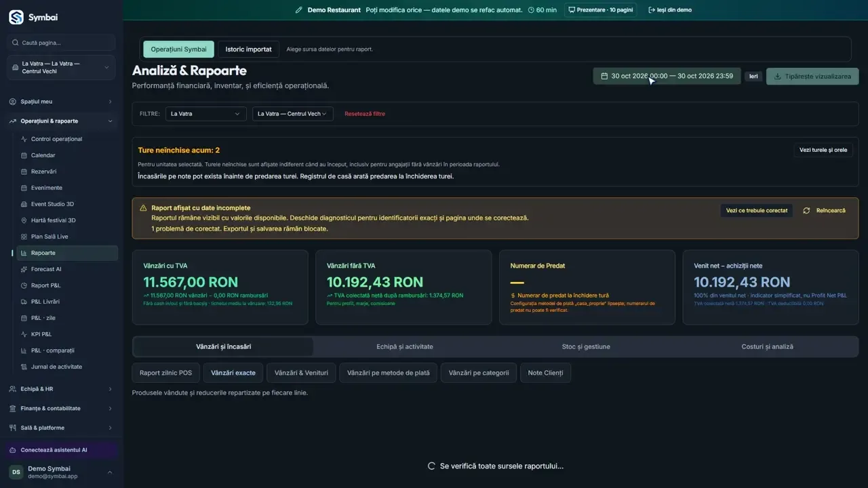Expand the Sală & platforme section
Screen dimensions: 868x488
point(61,428)
